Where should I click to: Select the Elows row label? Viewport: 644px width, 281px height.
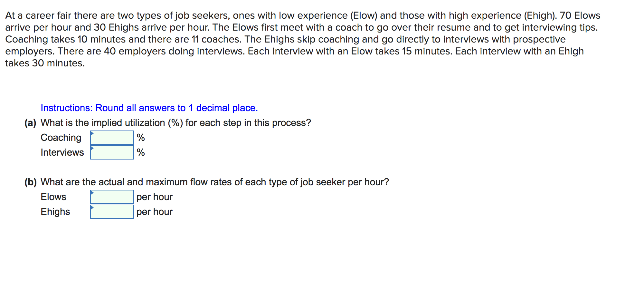click(53, 197)
